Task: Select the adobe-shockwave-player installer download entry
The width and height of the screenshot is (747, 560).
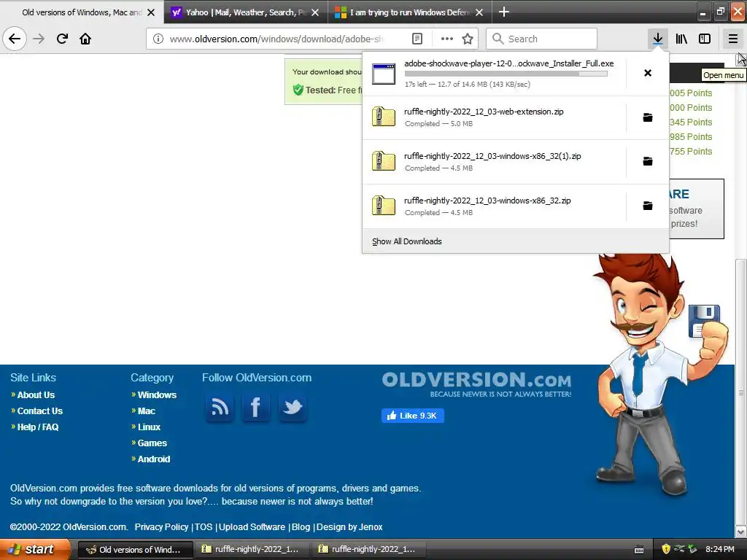Action: [x=494, y=74]
